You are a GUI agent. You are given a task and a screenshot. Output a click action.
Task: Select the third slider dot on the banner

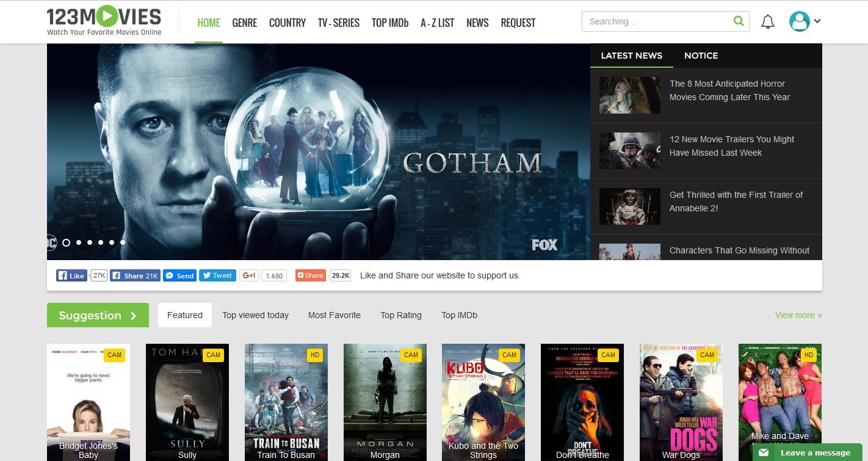[x=90, y=242]
